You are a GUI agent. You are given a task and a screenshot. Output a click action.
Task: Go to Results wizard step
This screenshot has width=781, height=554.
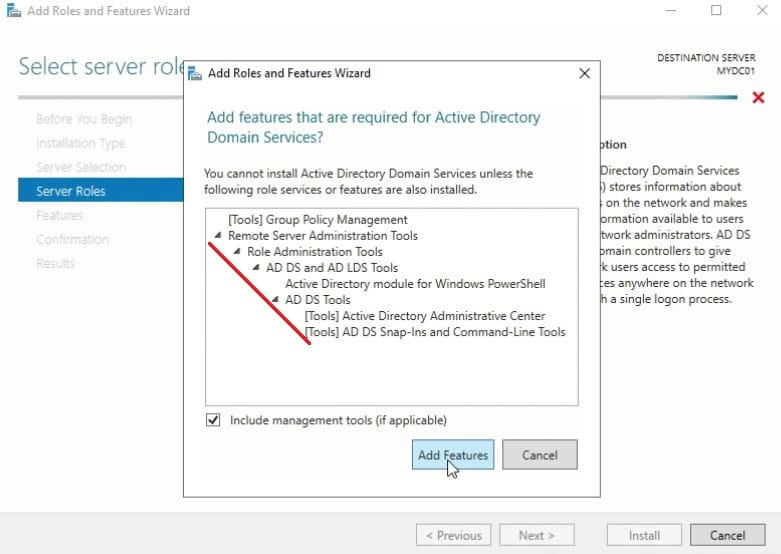click(55, 263)
